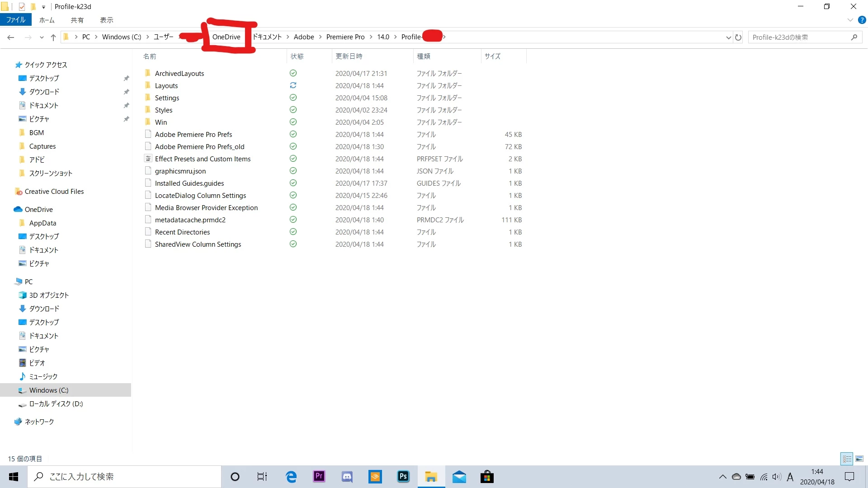Switch to large icons view layout
This screenshot has height=488, width=868.
click(859, 459)
